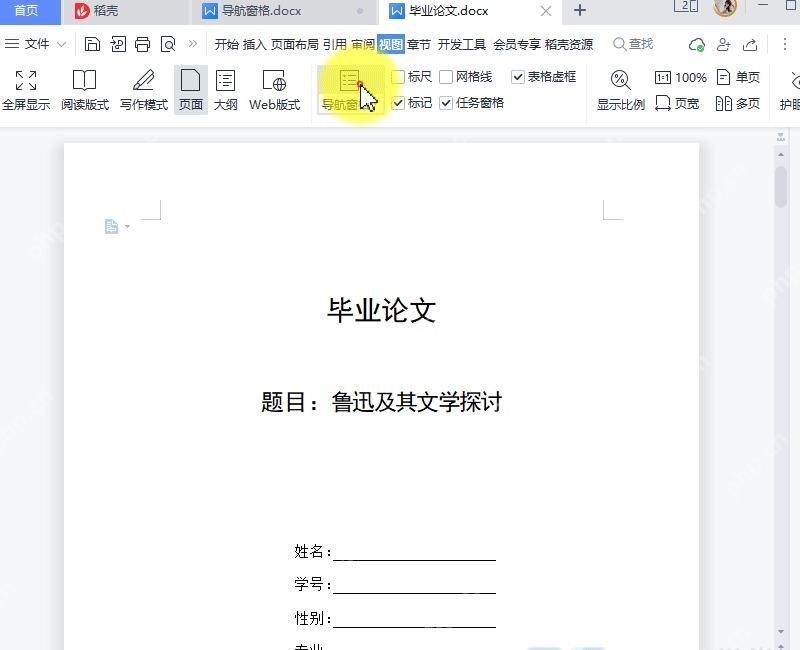Screen dimensions: 800x650
Task: Click the page options icon in margin
Action: 111,226
